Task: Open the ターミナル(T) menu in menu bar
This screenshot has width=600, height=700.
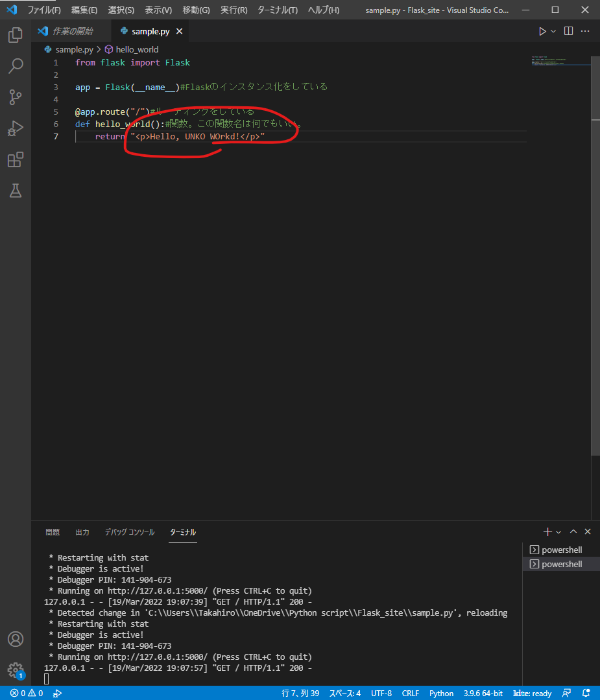Action: click(277, 10)
